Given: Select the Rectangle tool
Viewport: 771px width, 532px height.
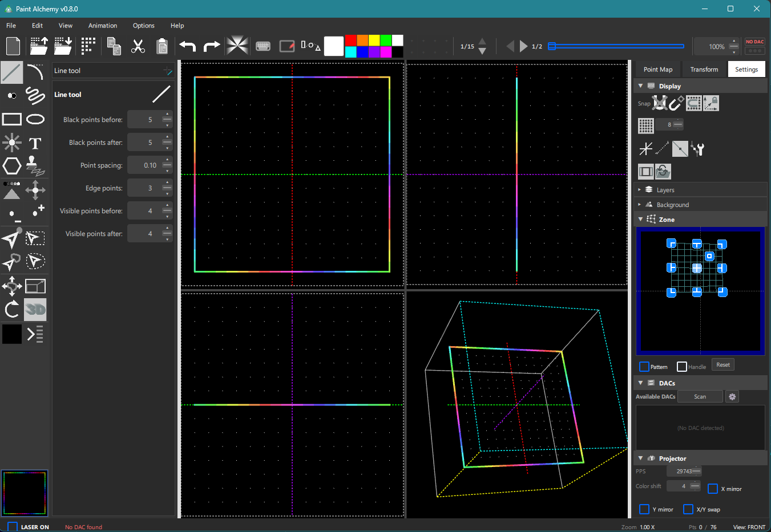Looking at the screenshot, I should coord(11,119).
